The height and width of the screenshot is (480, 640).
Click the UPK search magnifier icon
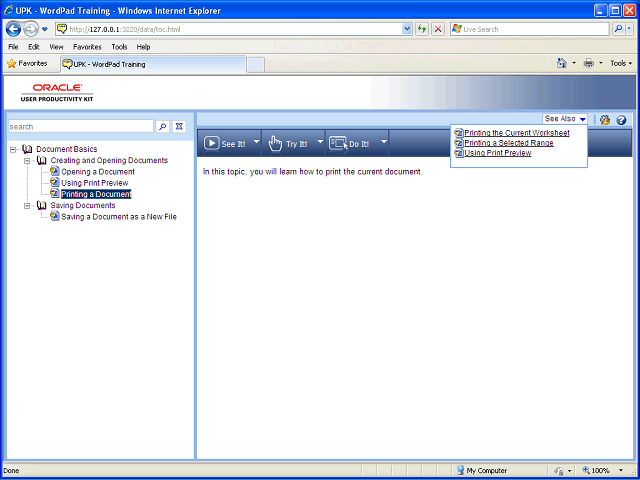click(163, 127)
